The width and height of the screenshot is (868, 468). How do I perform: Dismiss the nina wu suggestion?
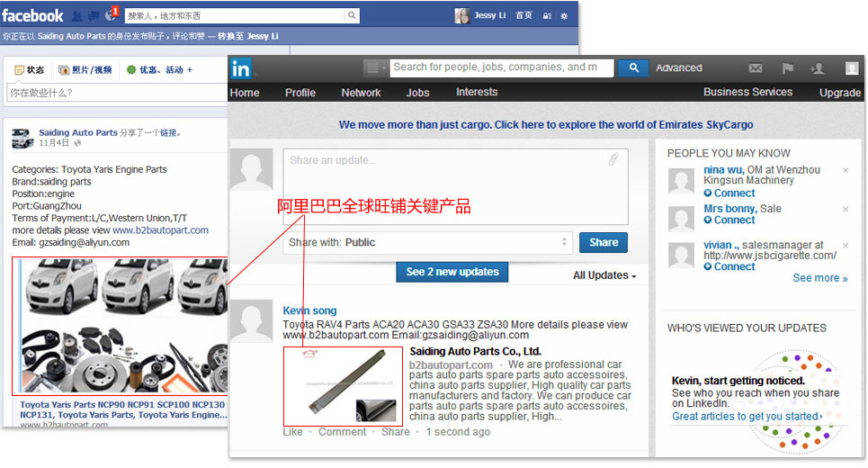845,170
